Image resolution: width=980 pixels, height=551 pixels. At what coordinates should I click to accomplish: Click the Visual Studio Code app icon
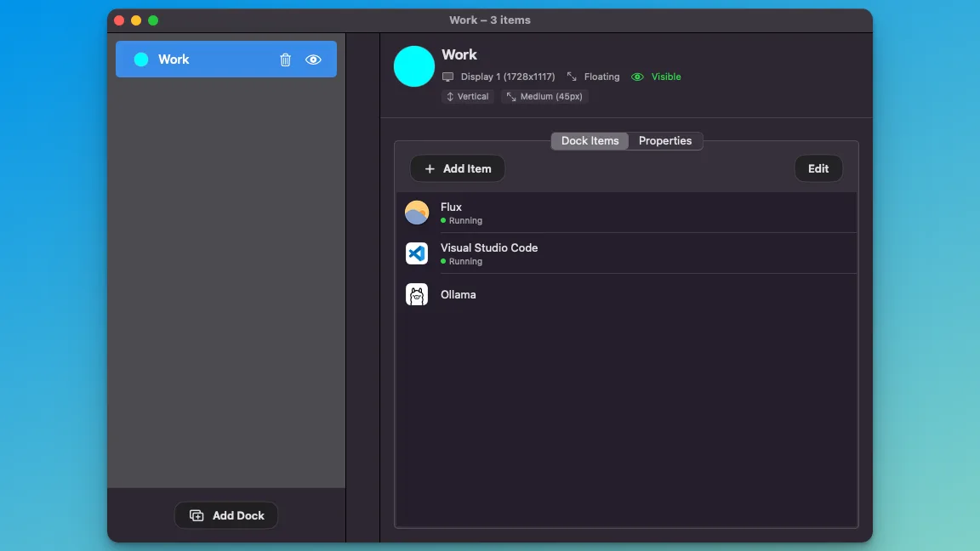pos(417,253)
